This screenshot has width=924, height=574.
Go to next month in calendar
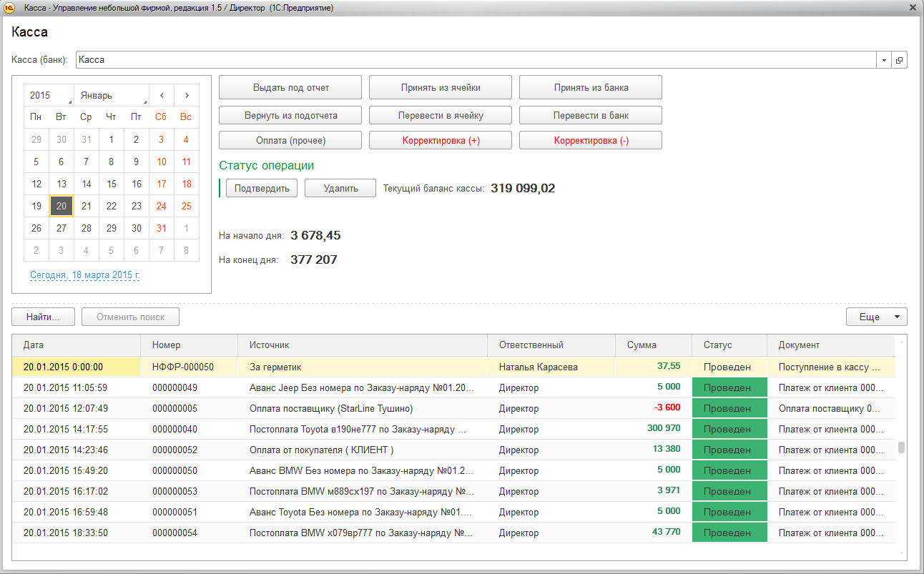[187, 95]
